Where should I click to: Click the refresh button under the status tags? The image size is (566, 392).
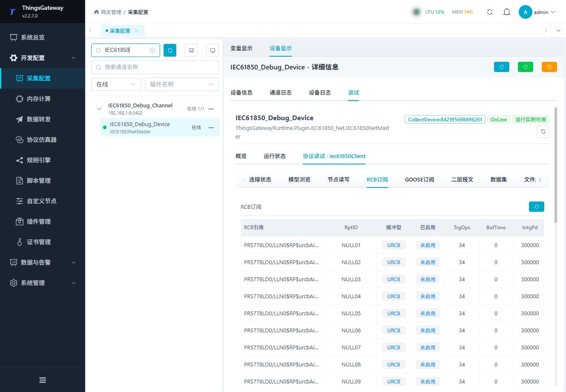pos(543,132)
